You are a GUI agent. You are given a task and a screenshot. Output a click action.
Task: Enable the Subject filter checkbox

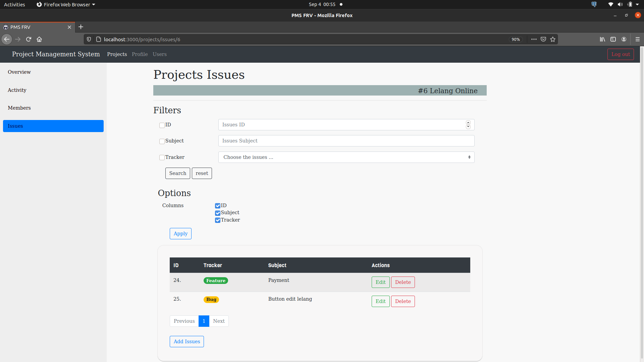tap(162, 141)
